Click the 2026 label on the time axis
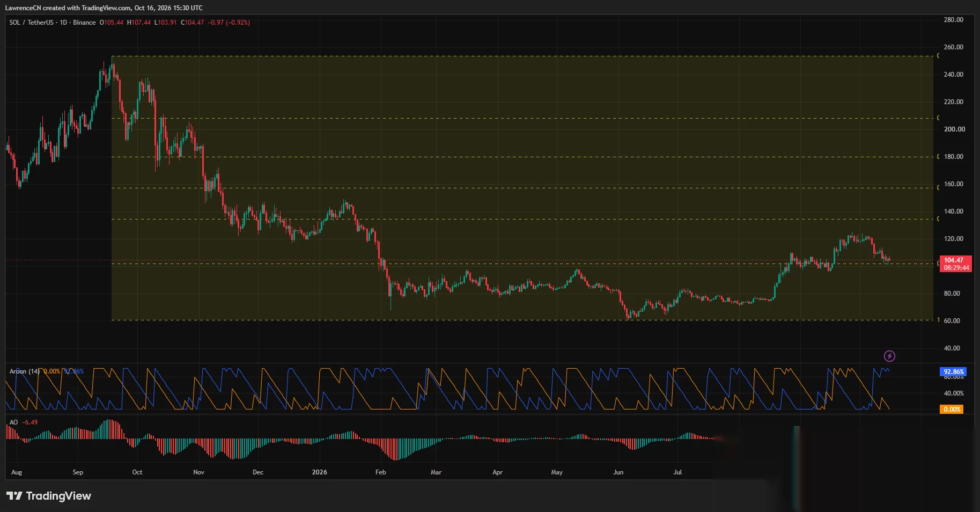The image size is (980, 512). (319, 472)
